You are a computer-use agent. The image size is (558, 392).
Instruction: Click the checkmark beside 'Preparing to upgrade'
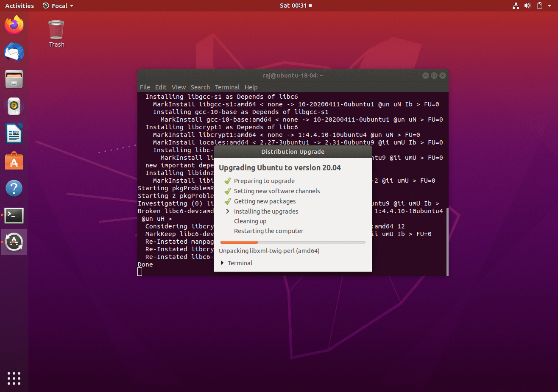tap(228, 181)
